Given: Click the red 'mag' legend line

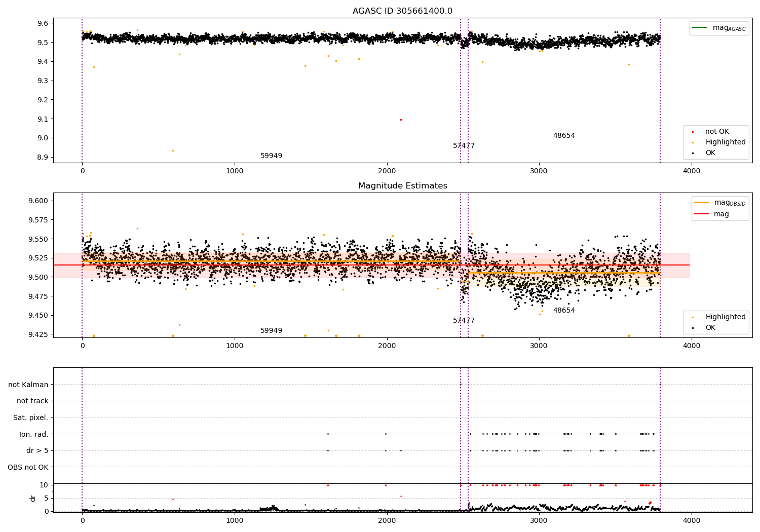Looking at the screenshot, I should pyautogui.click(x=702, y=214).
